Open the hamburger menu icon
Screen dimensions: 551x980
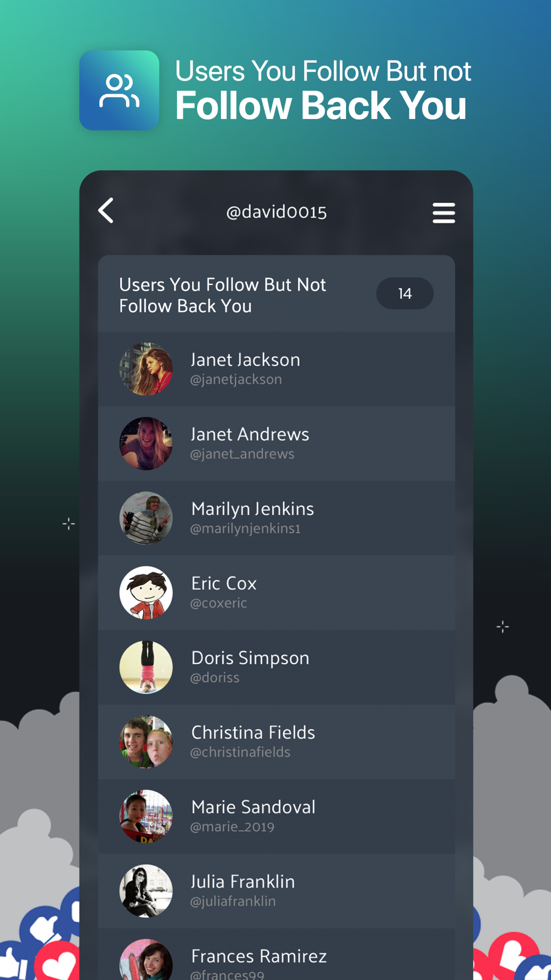point(444,213)
